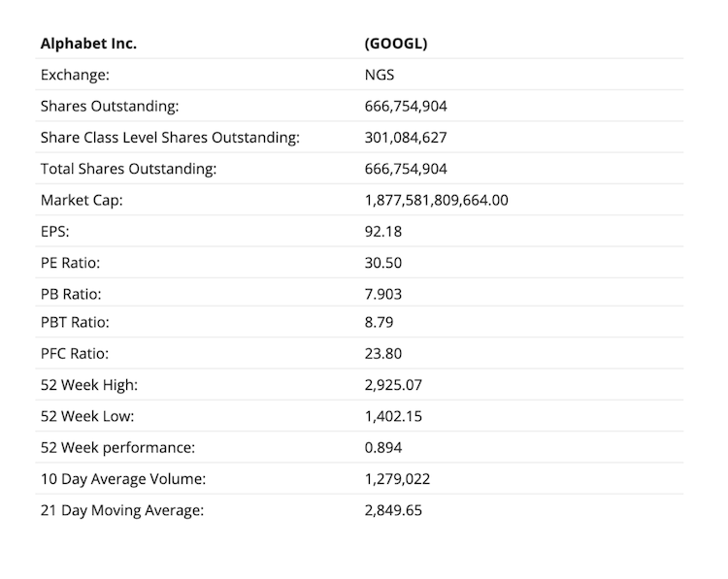
Task: Click the PFC Ratio label
Action: tap(75, 354)
